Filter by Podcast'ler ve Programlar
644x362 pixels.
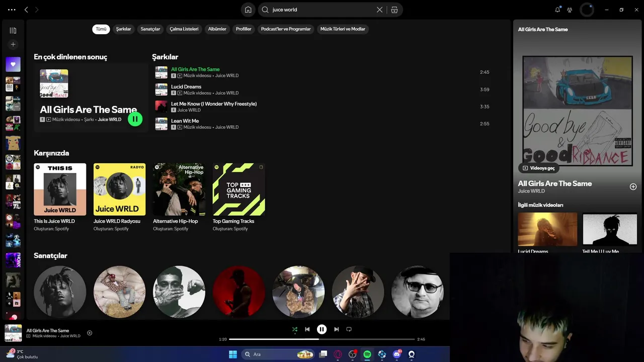286,29
